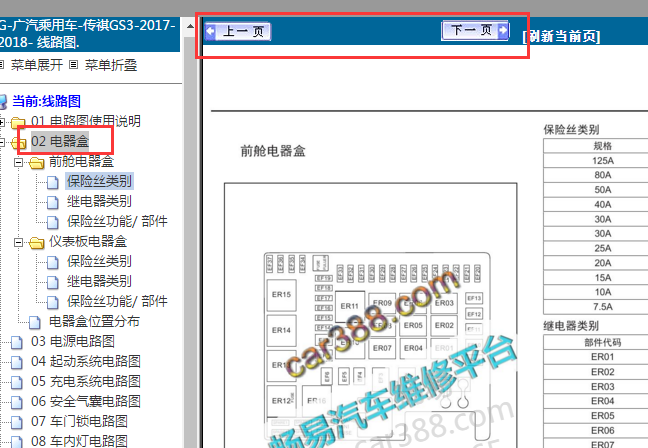Click the 7.5A cell in fuse table

(603, 307)
